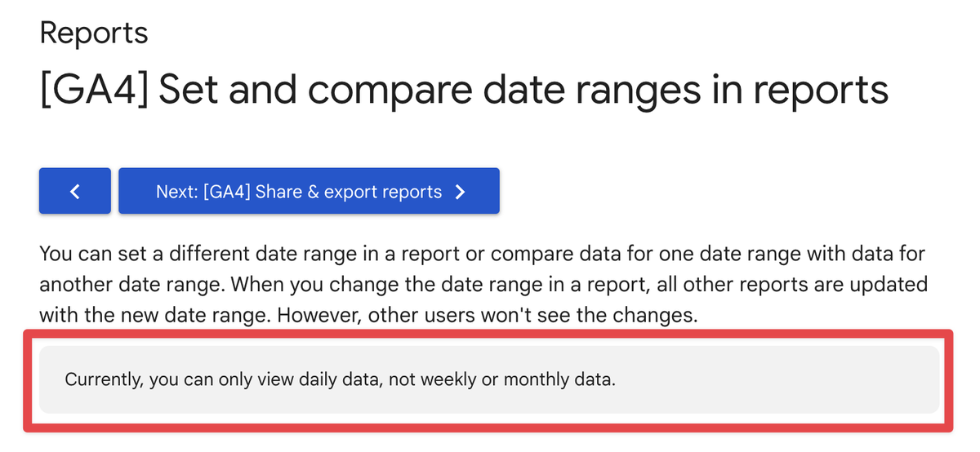
Task: Click paragraph starting 'You can set a different date range'
Action: point(483,284)
